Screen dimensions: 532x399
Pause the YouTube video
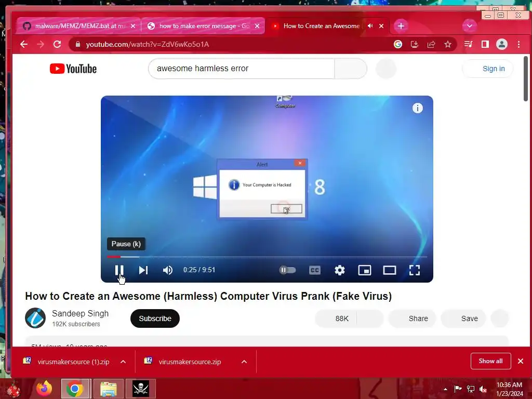click(119, 270)
